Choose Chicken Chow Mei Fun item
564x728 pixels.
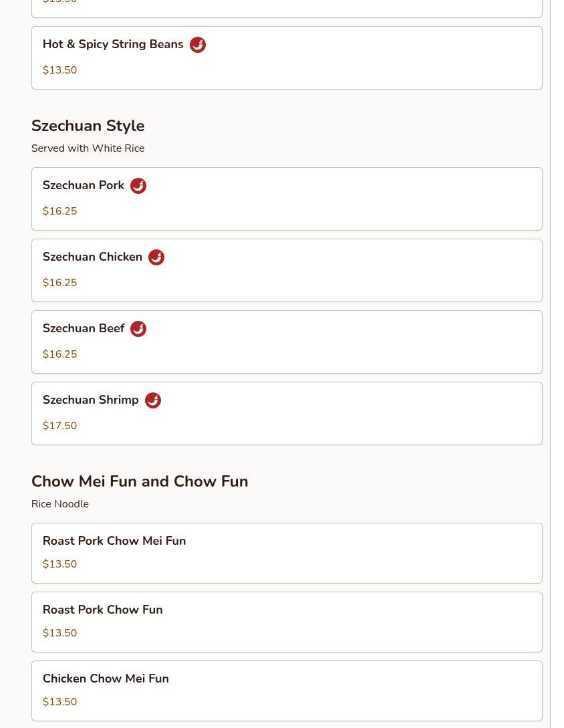(287, 691)
